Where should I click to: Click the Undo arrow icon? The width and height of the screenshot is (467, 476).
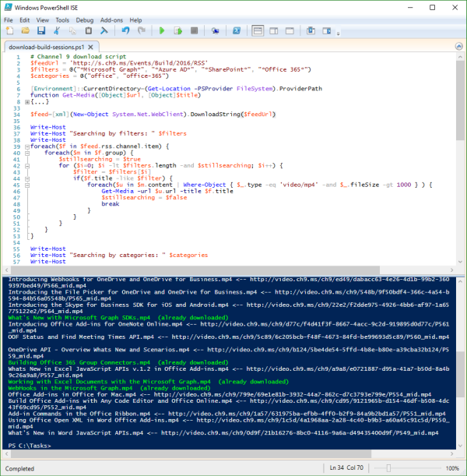point(125,30)
